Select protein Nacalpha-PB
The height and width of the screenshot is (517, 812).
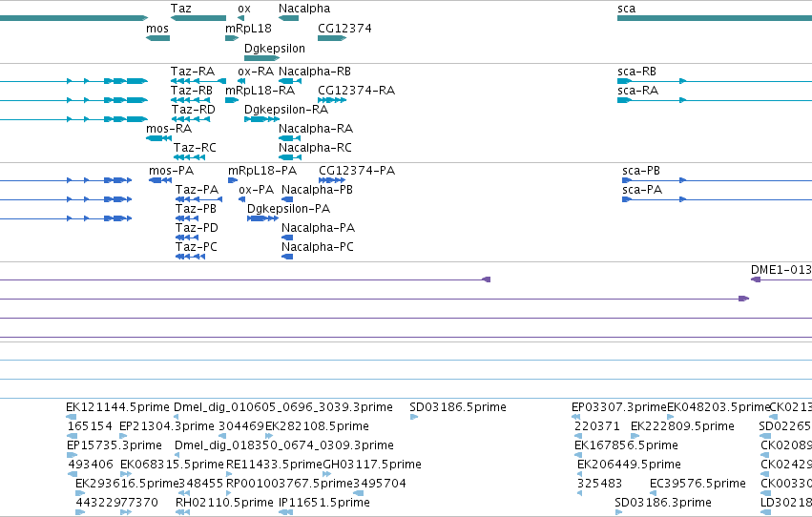(287, 199)
